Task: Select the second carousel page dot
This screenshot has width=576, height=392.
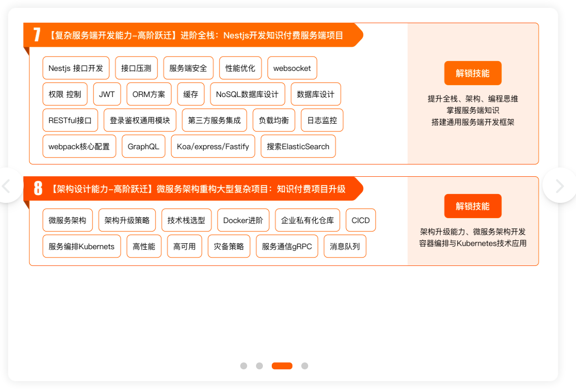Action: click(259, 366)
